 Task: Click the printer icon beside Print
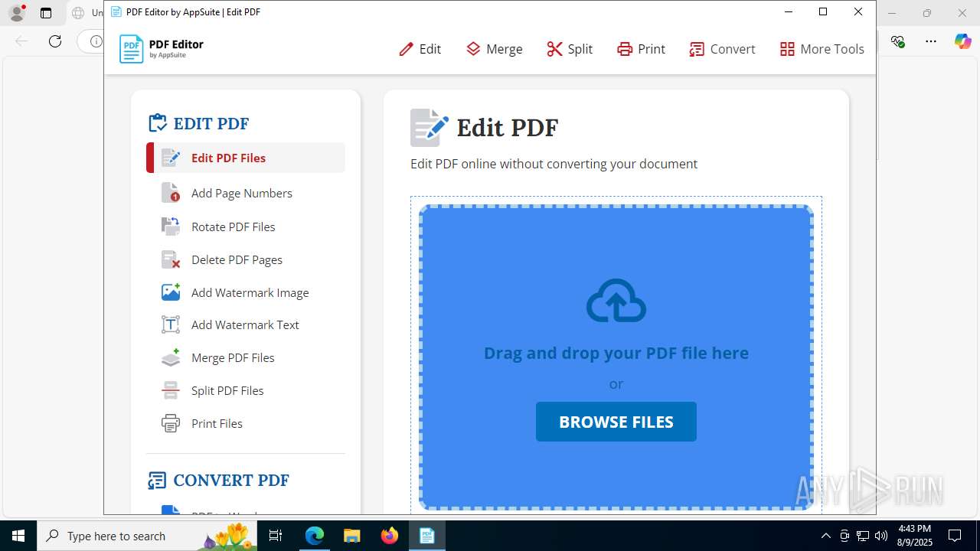point(625,49)
